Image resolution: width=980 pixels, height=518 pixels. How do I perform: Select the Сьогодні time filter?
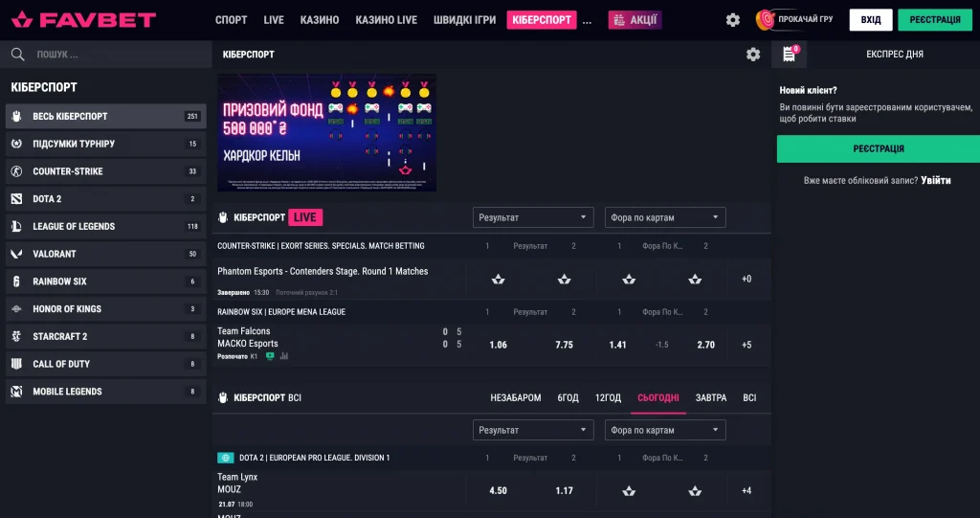click(x=658, y=398)
